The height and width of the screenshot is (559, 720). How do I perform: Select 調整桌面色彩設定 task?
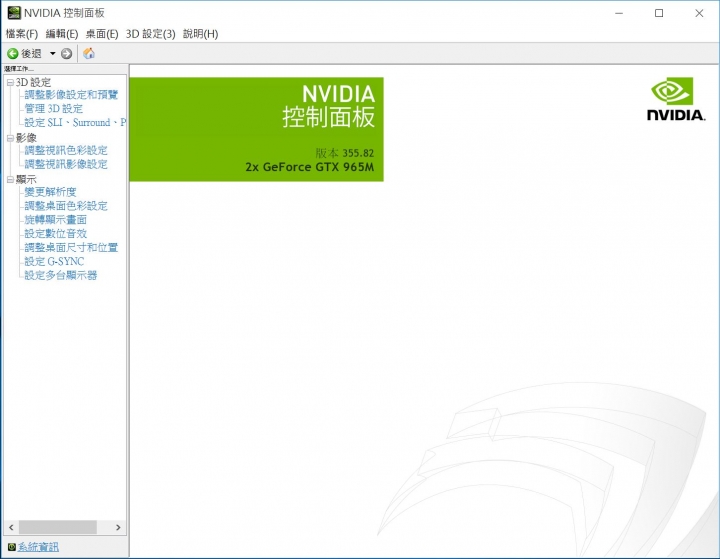[x=66, y=206]
